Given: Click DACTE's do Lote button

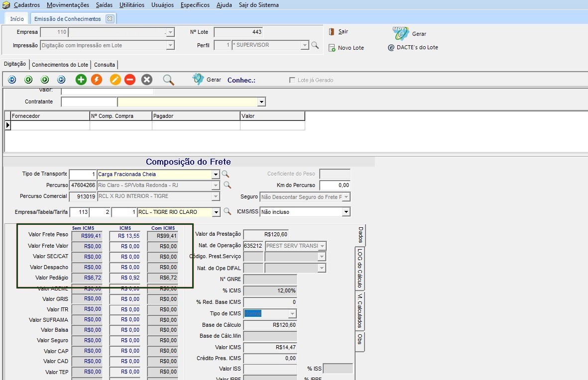Looking at the screenshot, I should coord(413,48).
